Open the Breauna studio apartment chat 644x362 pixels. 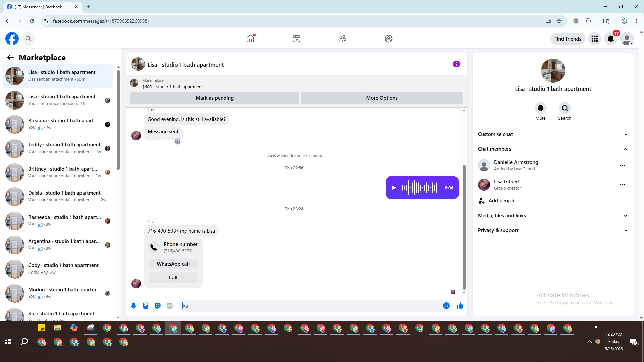(x=58, y=124)
